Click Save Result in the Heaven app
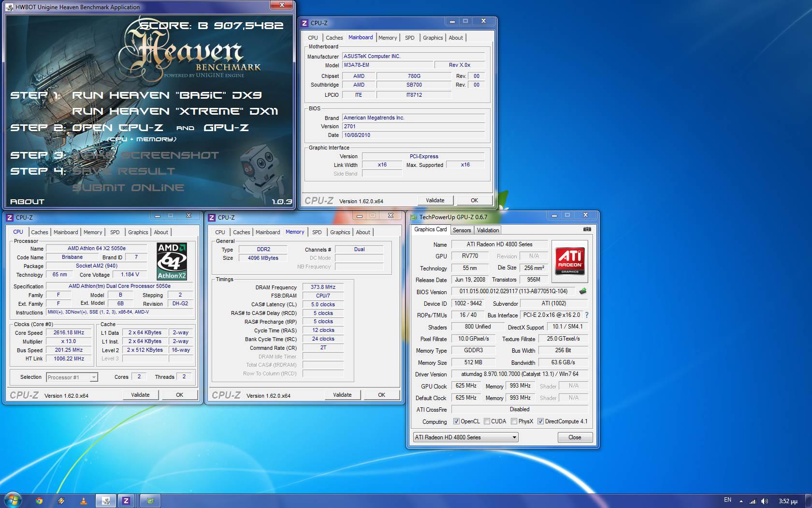Image resolution: width=812 pixels, height=508 pixels. click(123, 171)
